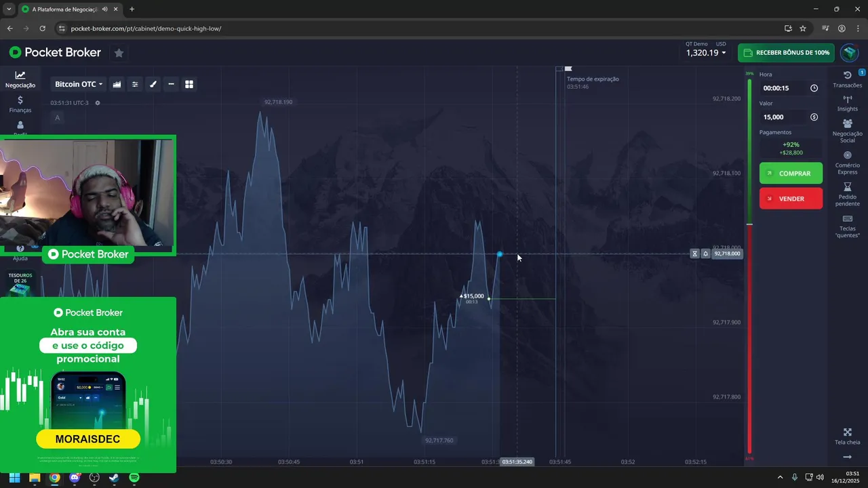The height and width of the screenshot is (488, 868).
Task: Click the expiration time flag marker
Action: tap(568, 68)
